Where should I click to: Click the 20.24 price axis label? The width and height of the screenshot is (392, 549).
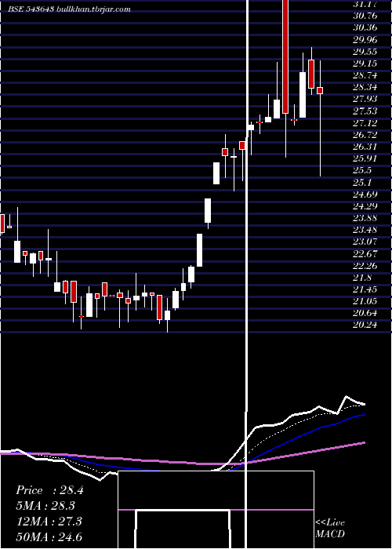pyautogui.click(x=365, y=325)
